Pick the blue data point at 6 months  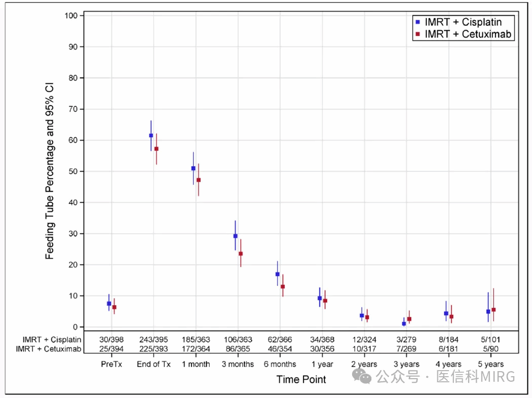[x=277, y=274]
